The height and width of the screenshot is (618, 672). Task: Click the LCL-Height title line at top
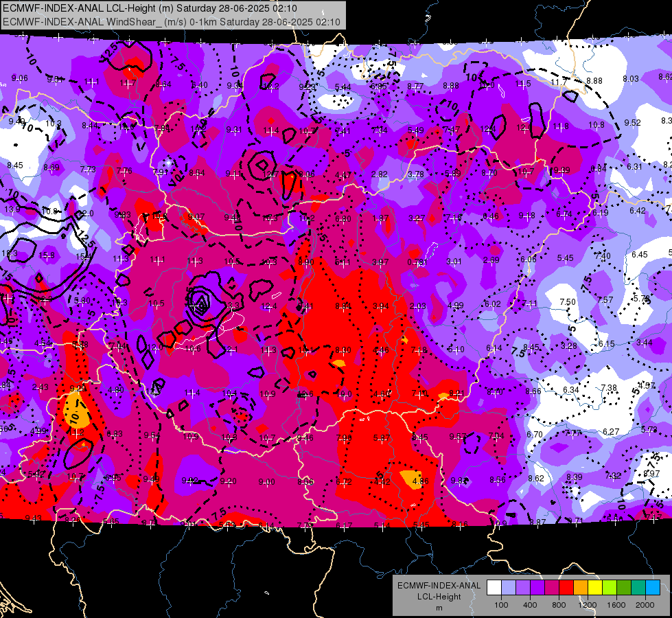[x=150, y=8]
